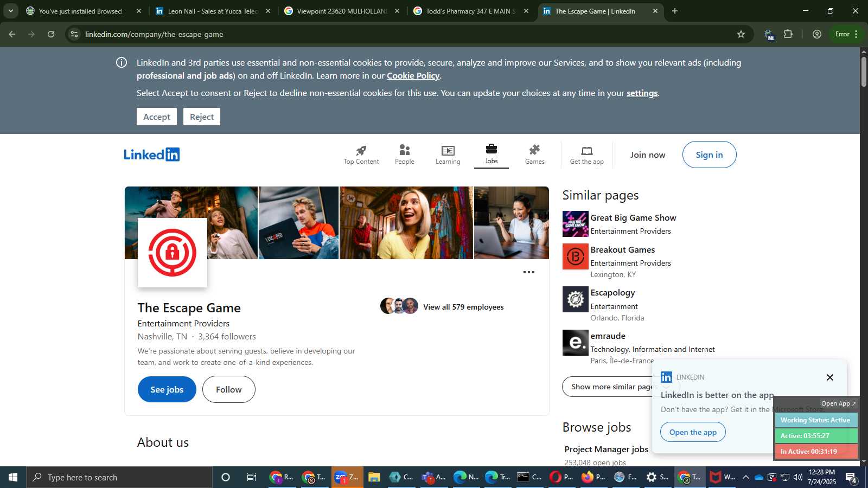Click See jobs button
The image size is (868, 488).
167,389
